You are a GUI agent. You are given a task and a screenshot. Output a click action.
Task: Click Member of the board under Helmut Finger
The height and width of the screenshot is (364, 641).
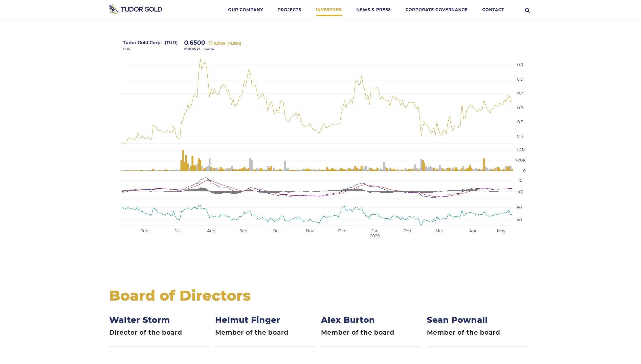point(252,332)
